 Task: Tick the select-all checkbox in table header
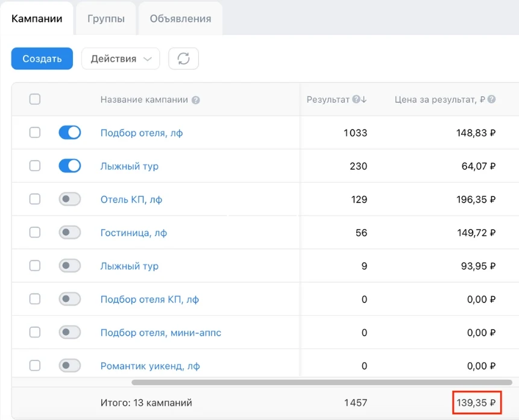(35, 99)
